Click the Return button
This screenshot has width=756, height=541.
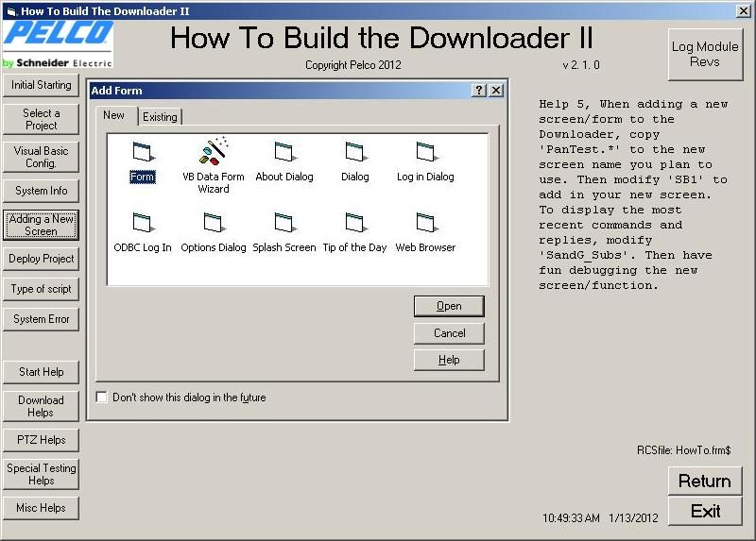tap(705, 481)
